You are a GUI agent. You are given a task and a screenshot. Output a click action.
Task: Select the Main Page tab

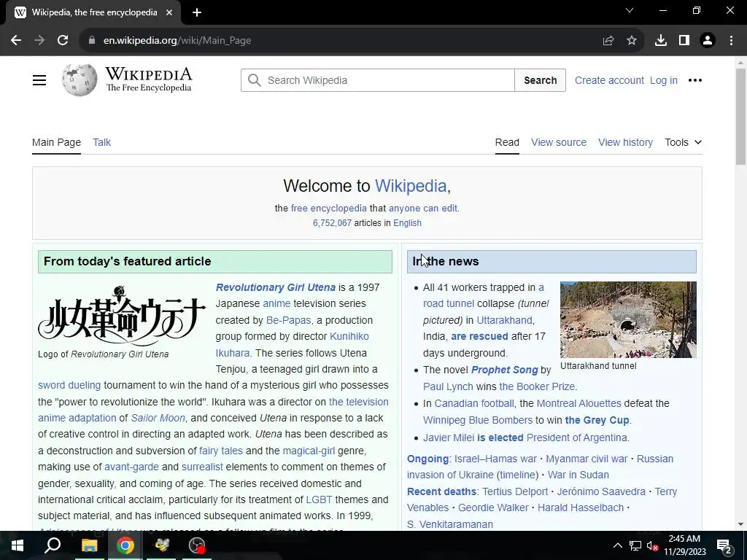(56, 142)
